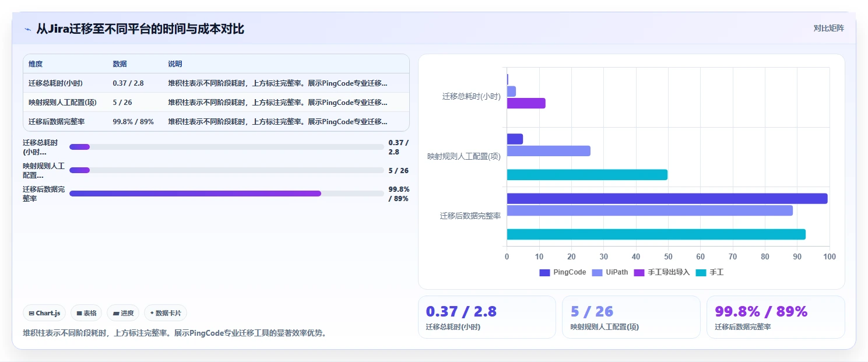The image size is (868, 362).
Task: Open the 5 / 26 stat card
Action: click(x=631, y=317)
